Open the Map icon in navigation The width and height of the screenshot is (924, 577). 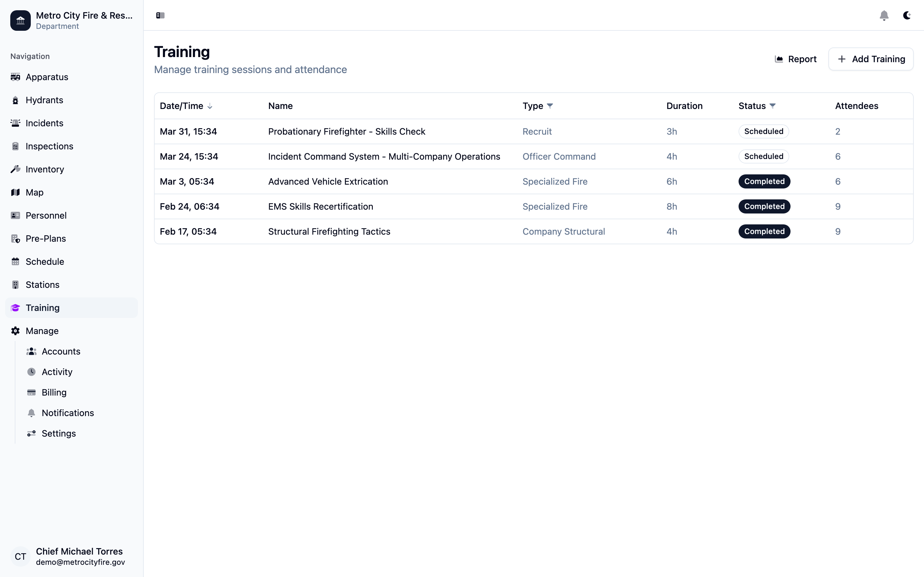[x=15, y=192]
